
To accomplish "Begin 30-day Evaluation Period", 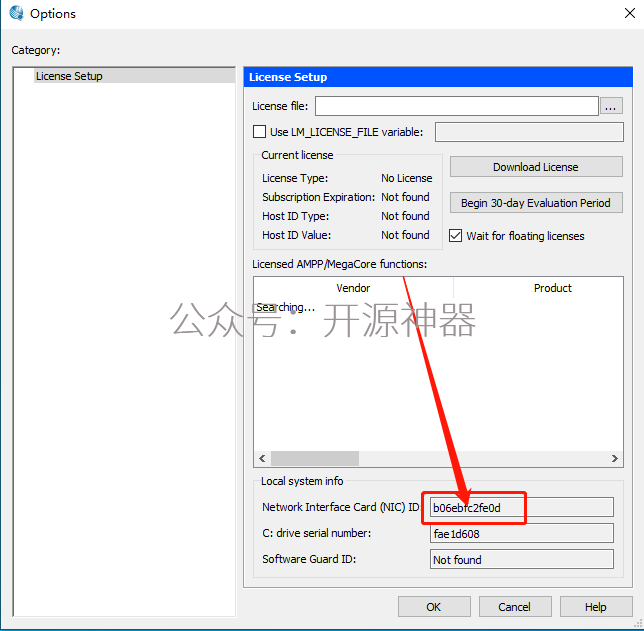I will point(536,203).
